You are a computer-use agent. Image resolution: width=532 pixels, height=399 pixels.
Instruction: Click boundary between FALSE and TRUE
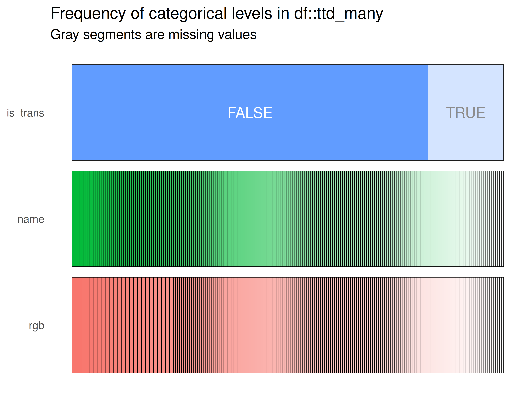click(428, 112)
